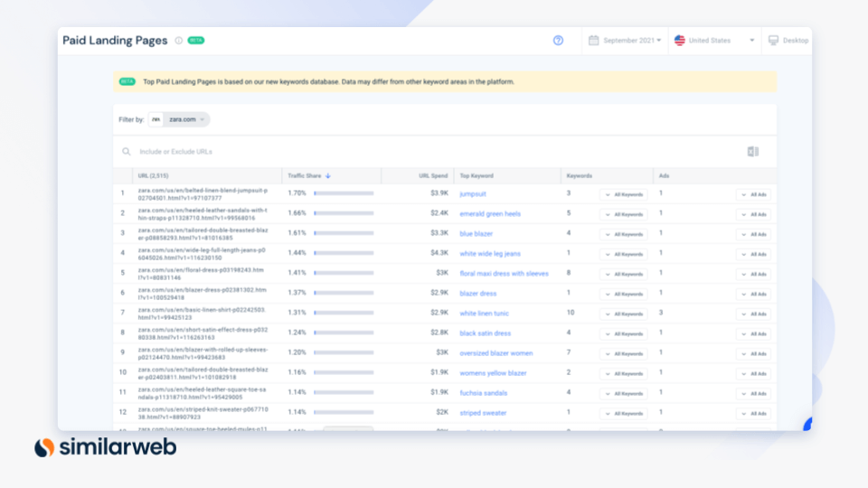868x488 pixels.
Task: Open the white linen tunic keyword link
Action: [x=485, y=314]
